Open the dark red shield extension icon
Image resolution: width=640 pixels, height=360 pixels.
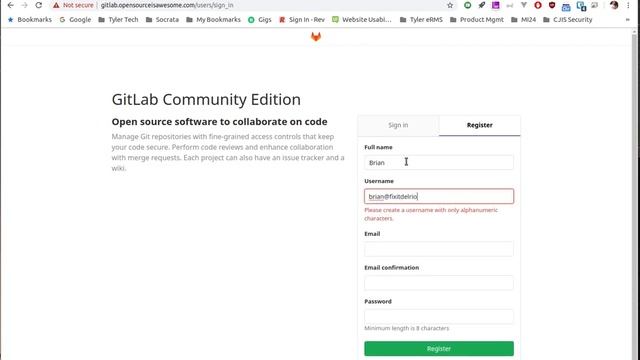tap(552, 5)
